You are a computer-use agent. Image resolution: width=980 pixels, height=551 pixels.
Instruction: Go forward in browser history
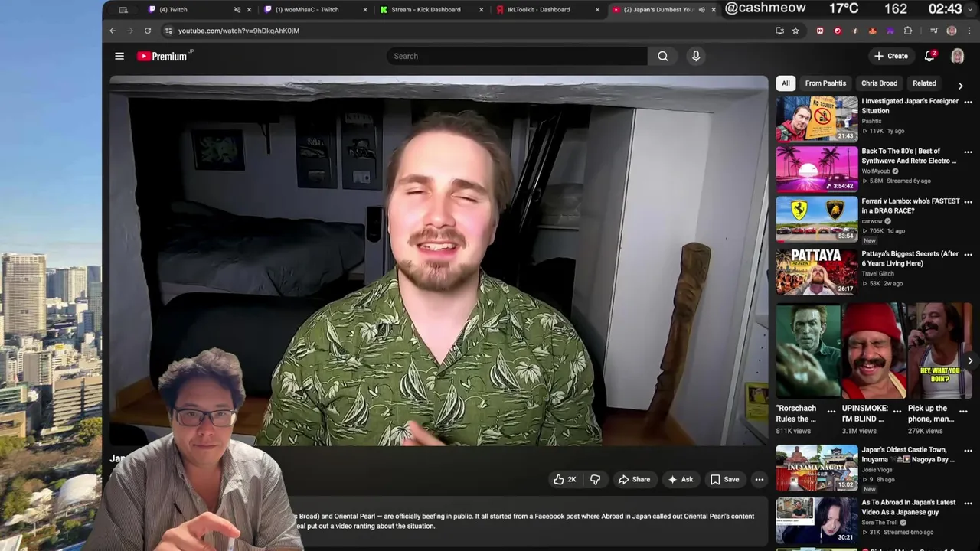[x=130, y=31]
